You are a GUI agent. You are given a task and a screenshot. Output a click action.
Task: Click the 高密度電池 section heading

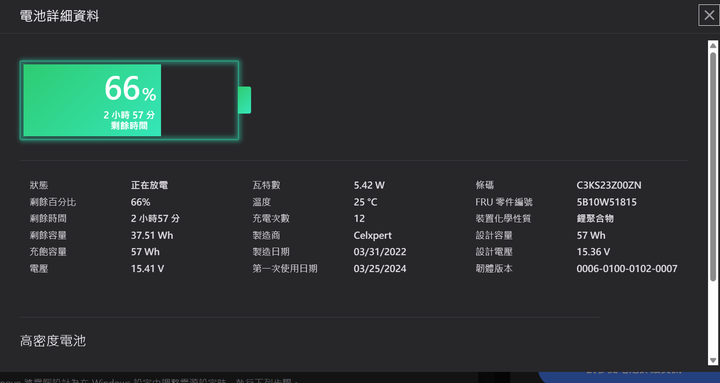(53, 341)
